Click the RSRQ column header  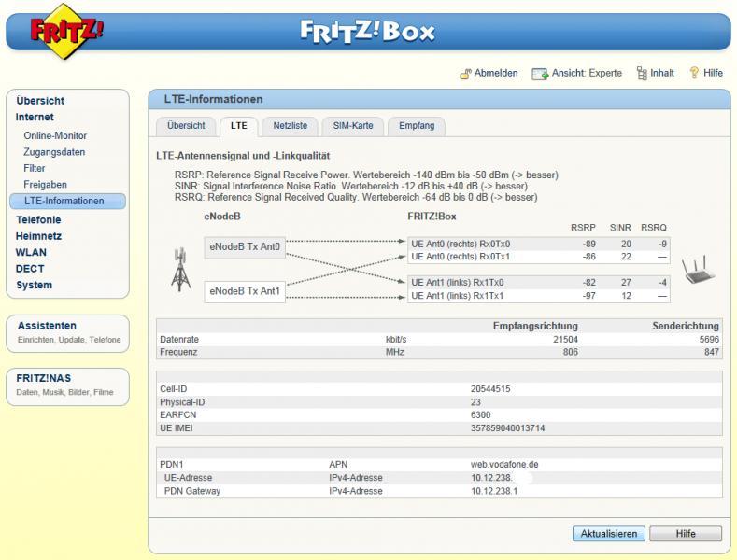click(x=654, y=228)
